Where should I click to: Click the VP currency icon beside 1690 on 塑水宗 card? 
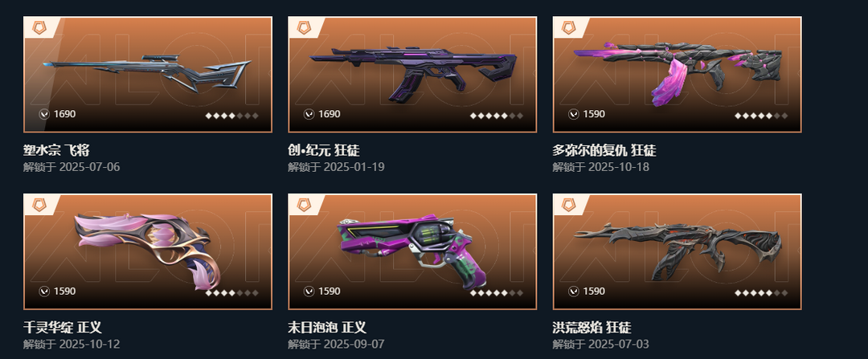point(44,114)
